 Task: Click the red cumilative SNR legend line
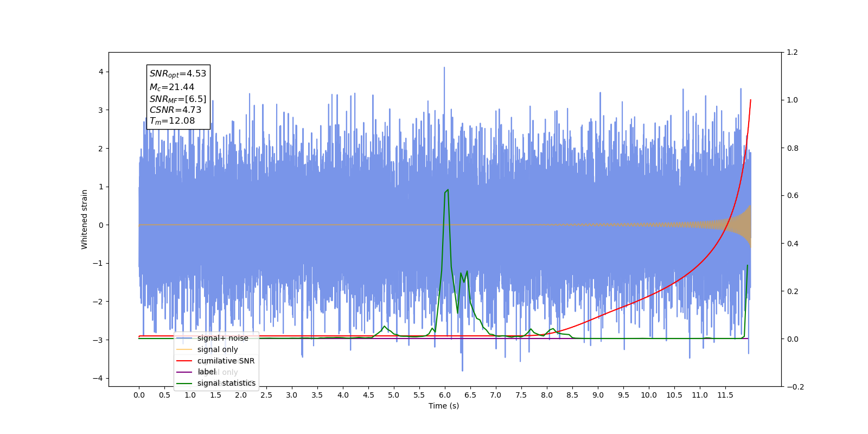pyautogui.click(x=184, y=361)
